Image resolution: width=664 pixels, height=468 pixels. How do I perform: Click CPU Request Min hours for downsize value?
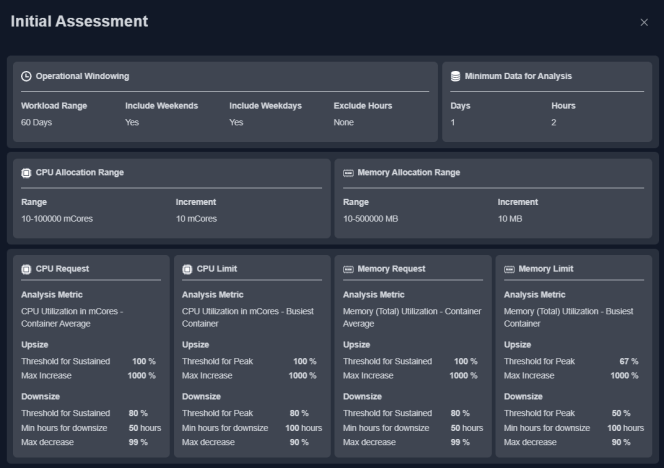[x=145, y=428]
